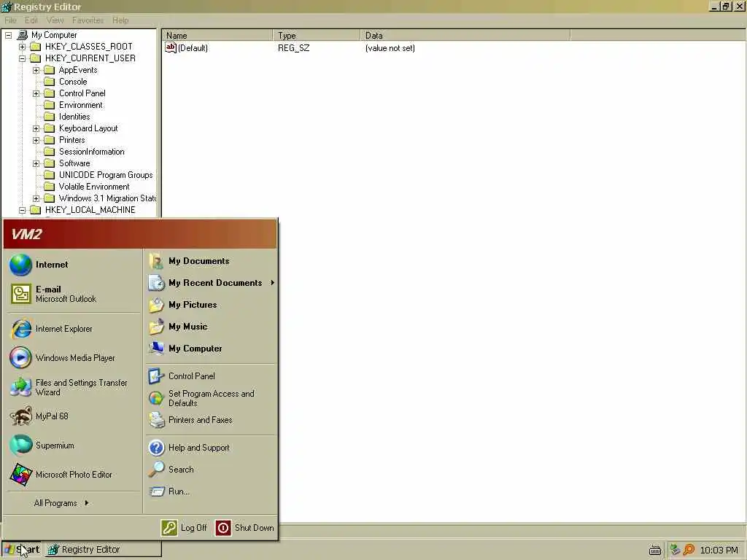Expand the Keyboard Layout key
Viewport: 747px width, 560px height.
pos(36,128)
